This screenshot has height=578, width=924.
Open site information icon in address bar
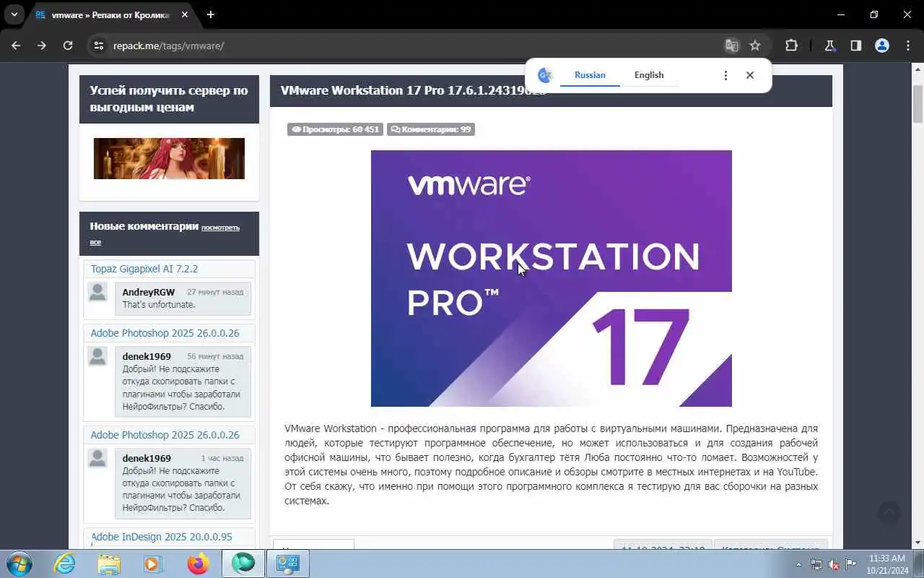[100, 46]
